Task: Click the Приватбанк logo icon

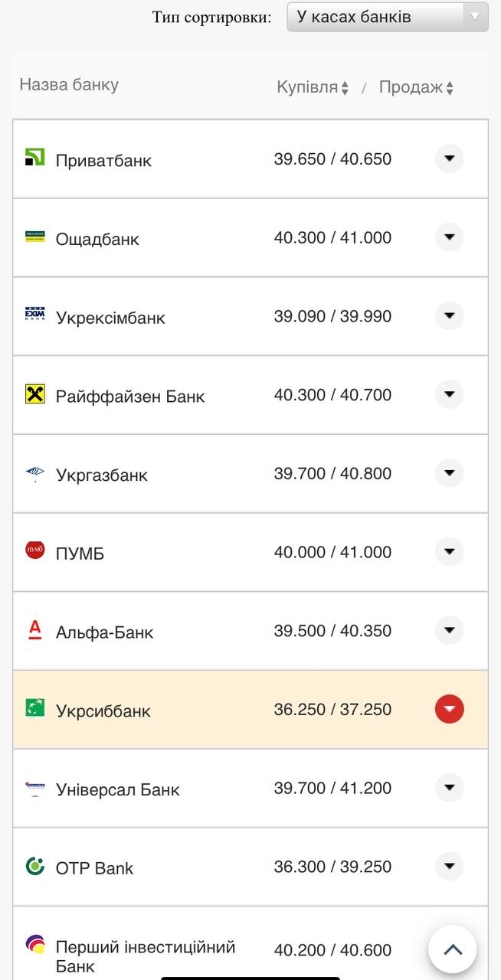Action: [x=35, y=158]
